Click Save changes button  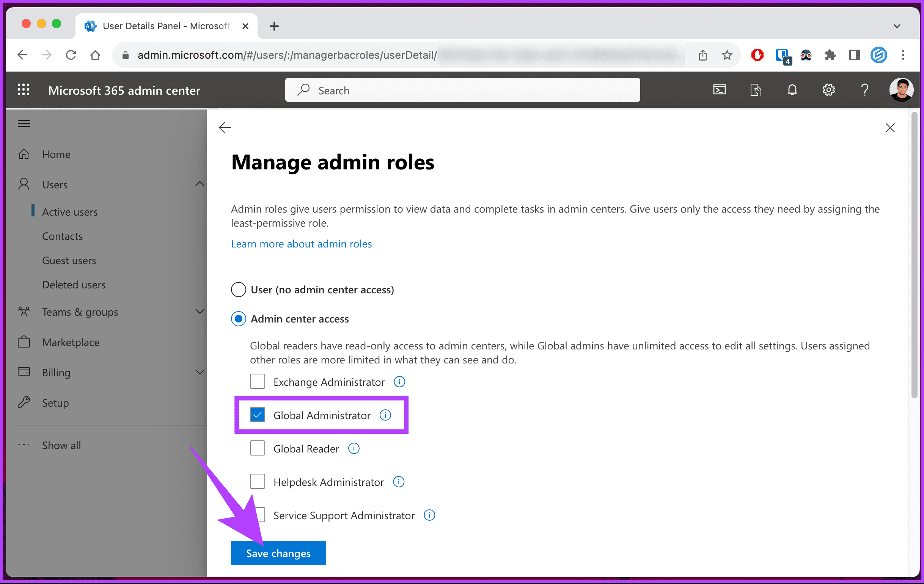coord(278,553)
